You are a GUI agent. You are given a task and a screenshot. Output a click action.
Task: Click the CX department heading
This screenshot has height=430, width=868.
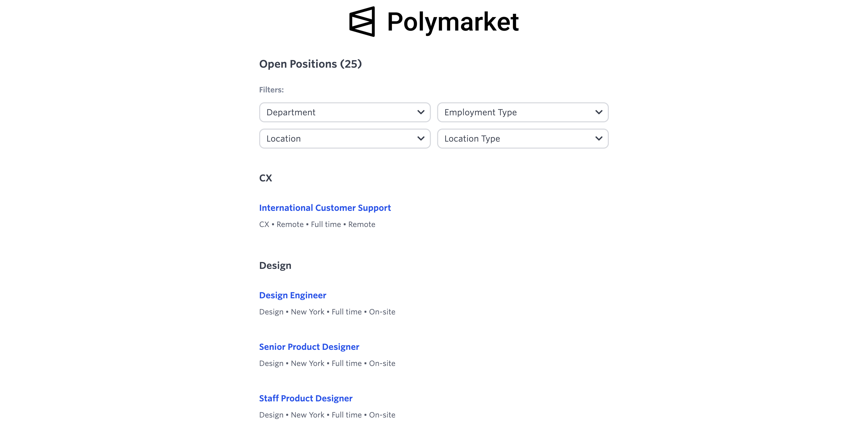tap(265, 178)
